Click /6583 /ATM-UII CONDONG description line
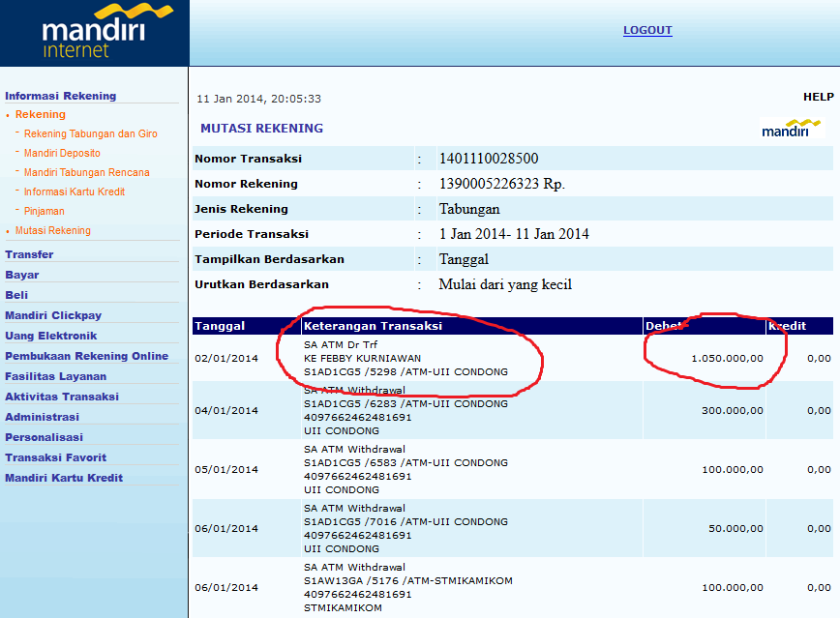840x618 pixels. pos(405,462)
